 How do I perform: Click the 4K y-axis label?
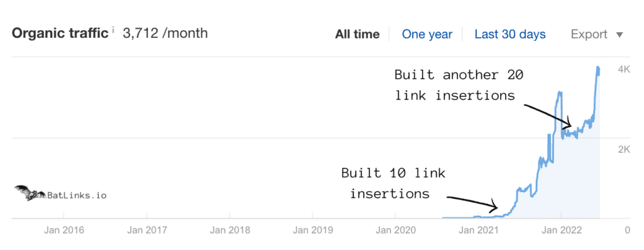coord(624,69)
